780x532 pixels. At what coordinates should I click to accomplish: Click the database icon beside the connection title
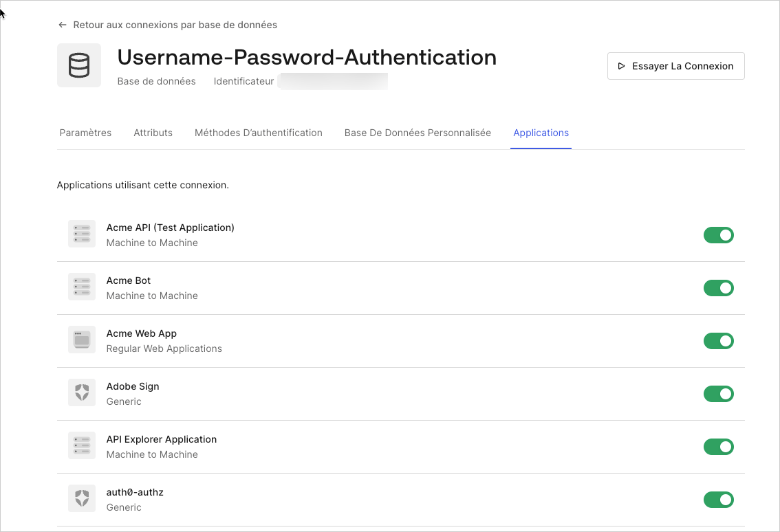click(x=79, y=65)
